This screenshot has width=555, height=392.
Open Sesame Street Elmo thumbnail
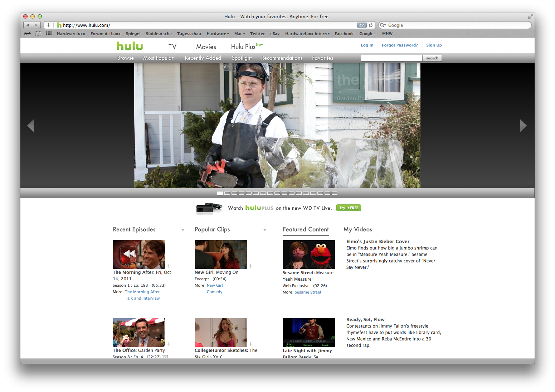tap(309, 255)
